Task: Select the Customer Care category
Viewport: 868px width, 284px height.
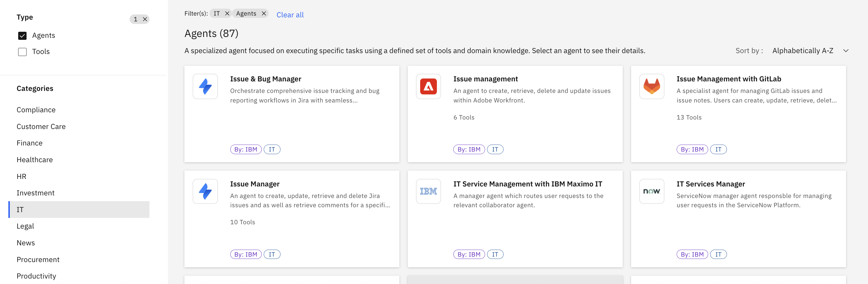Action: (x=41, y=127)
